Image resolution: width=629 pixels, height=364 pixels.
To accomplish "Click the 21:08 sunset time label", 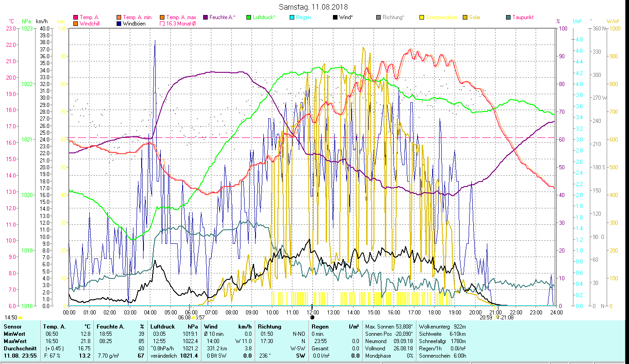I will [507, 318].
